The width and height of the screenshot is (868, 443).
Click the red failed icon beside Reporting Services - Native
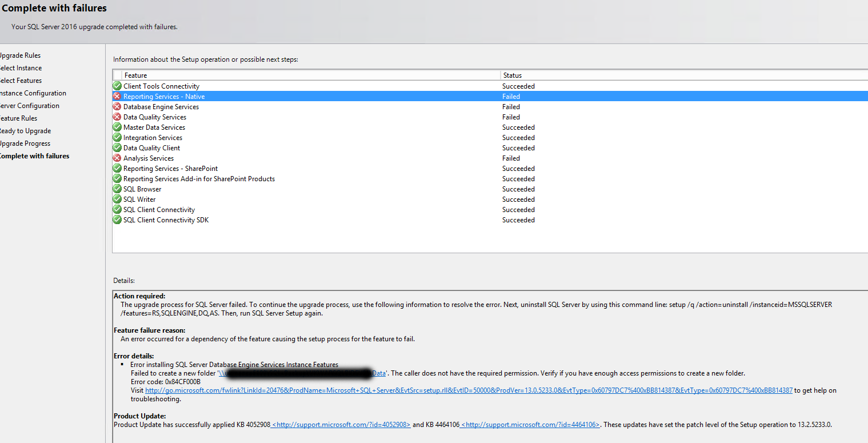click(117, 97)
